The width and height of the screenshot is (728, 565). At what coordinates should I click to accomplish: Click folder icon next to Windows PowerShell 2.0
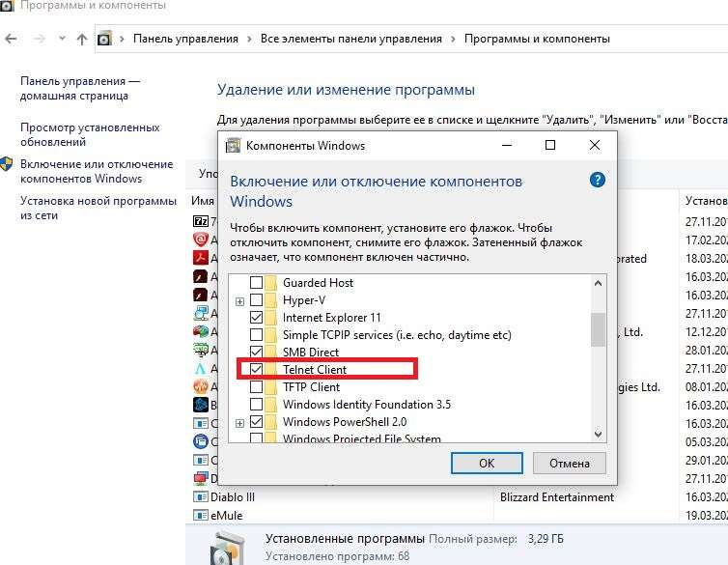click(270, 421)
